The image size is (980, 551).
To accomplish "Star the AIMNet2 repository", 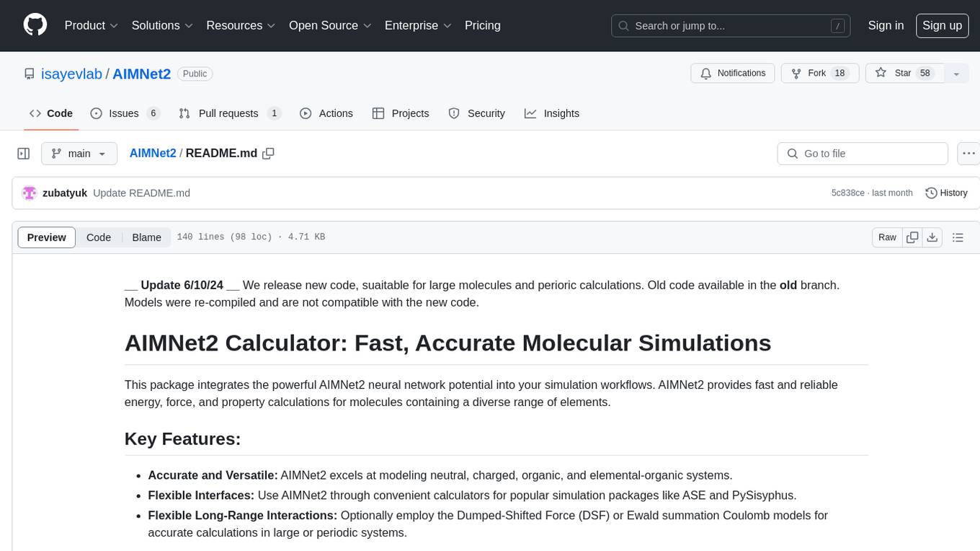I will coord(904,74).
